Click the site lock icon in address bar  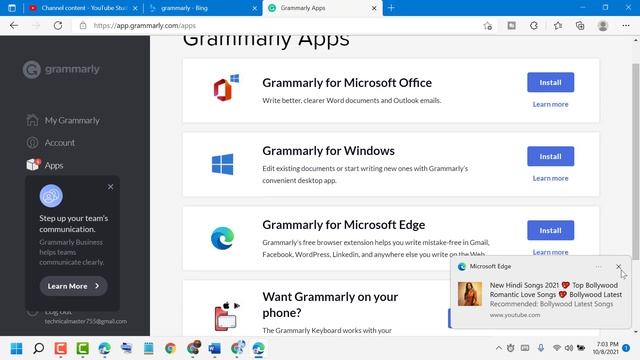point(83,26)
